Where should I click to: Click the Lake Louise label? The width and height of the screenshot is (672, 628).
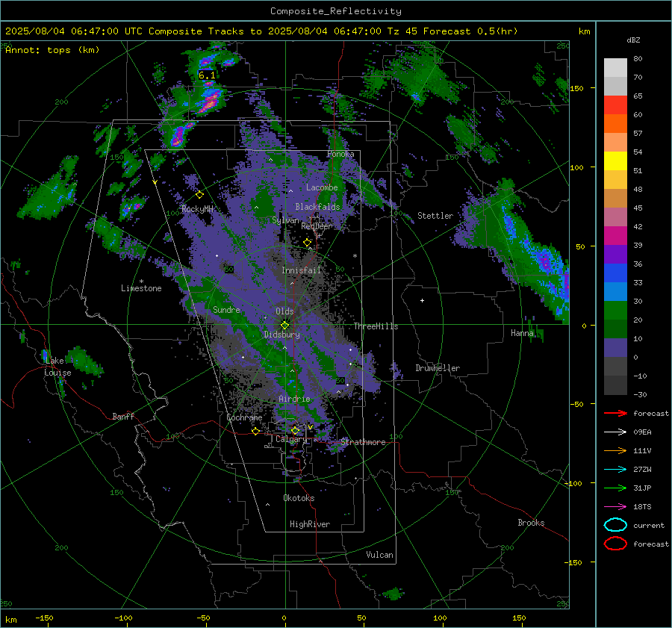click(x=57, y=367)
